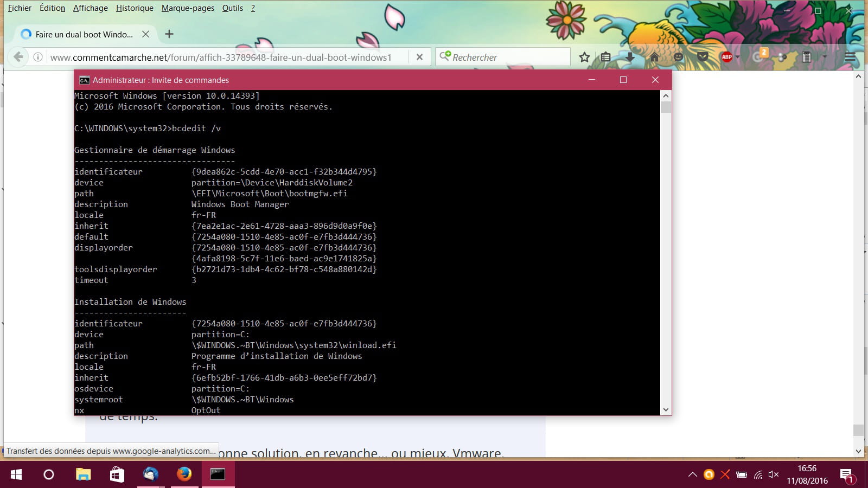The image size is (868, 488).
Task: Open battery status tray icon
Action: click(742, 474)
